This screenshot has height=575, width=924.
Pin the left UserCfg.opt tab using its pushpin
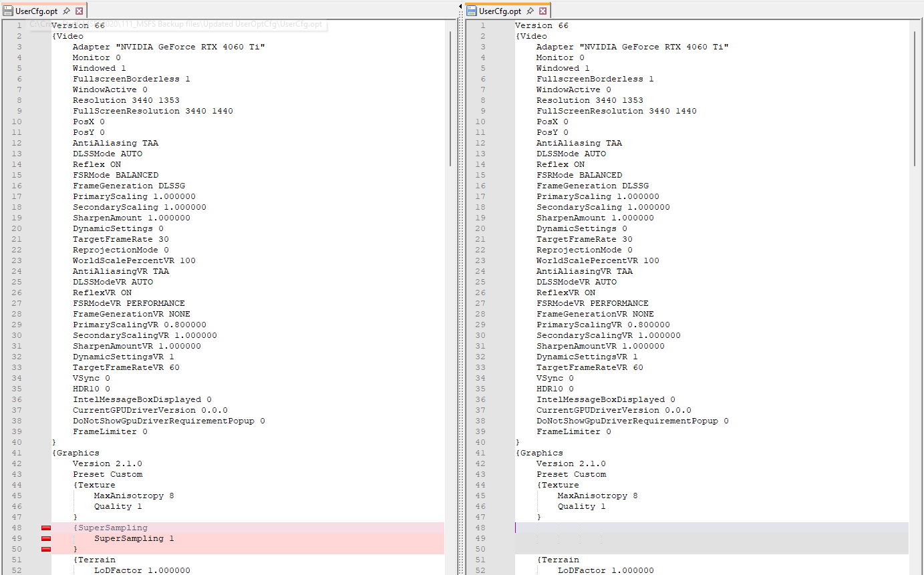pyautogui.click(x=65, y=10)
